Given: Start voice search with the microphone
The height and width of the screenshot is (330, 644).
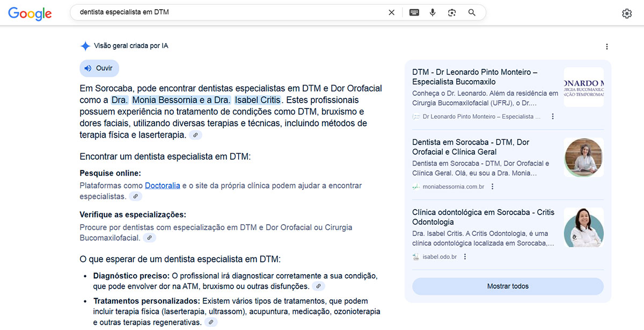Looking at the screenshot, I should [433, 12].
